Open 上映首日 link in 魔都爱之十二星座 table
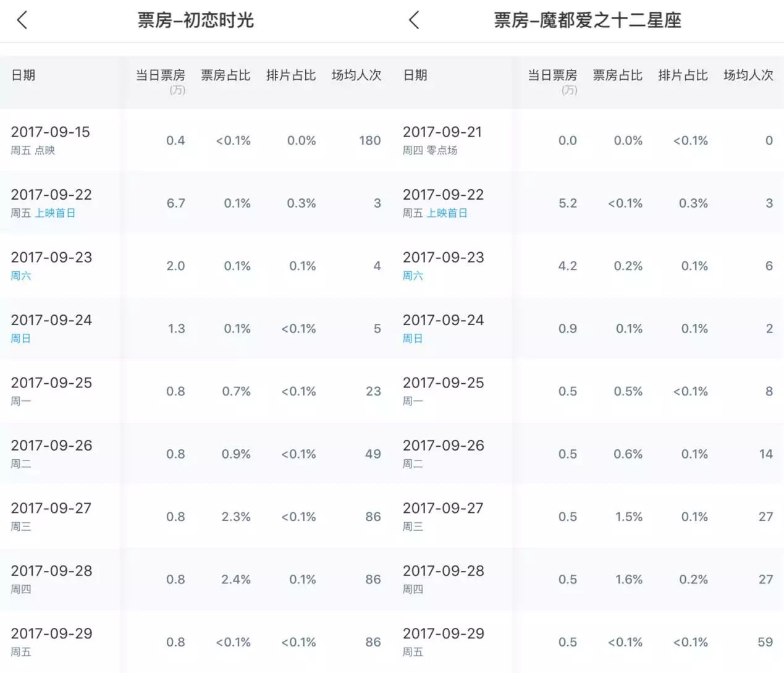The height and width of the screenshot is (673, 784). coord(447,213)
